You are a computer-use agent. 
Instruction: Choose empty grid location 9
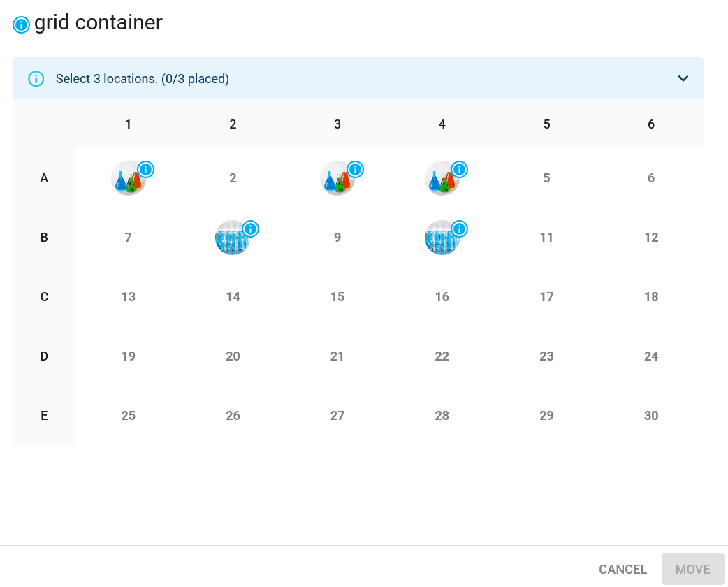pyautogui.click(x=337, y=238)
